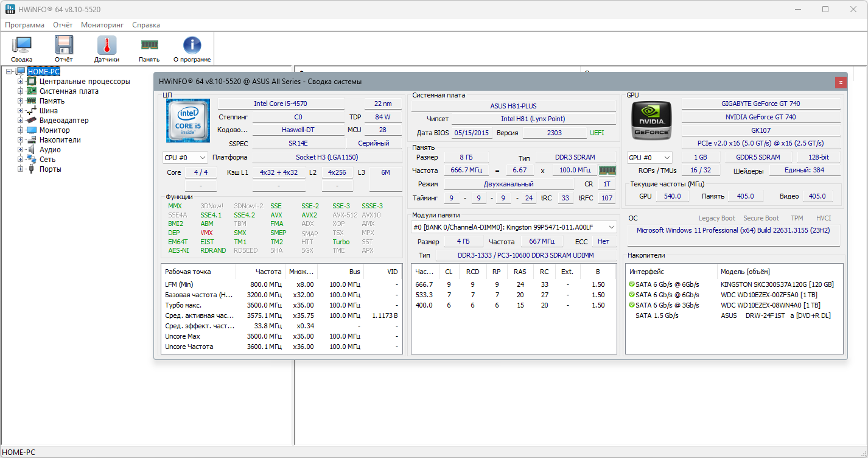Open the О программе info icon
This screenshot has width=868, height=458.
192,49
